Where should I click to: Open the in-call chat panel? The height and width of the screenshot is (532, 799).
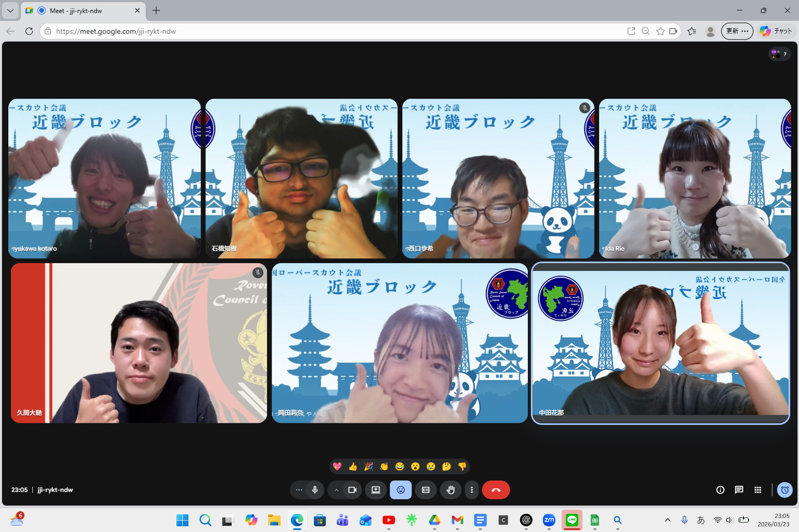(739, 490)
